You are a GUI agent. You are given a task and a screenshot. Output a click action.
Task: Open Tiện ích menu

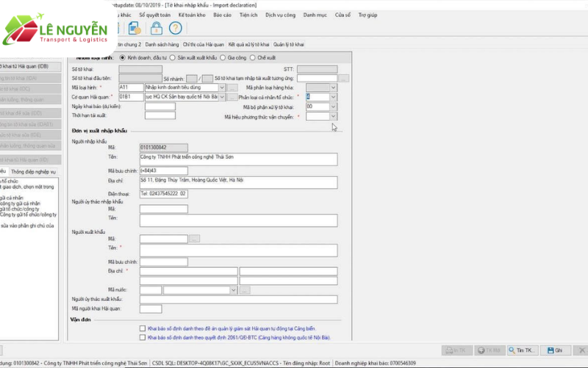pyautogui.click(x=248, y=15)
